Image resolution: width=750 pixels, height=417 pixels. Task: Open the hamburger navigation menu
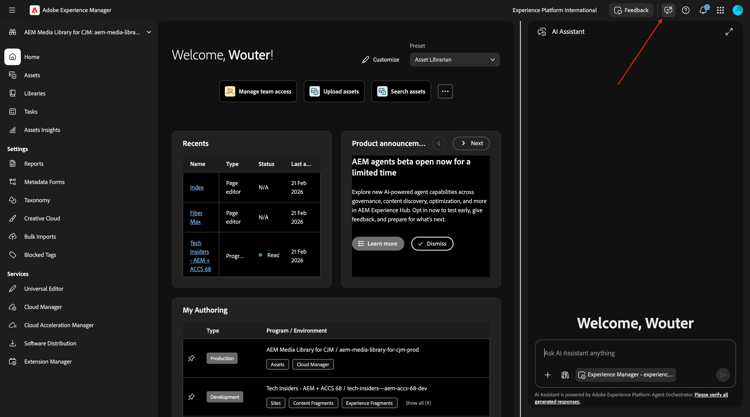pos(12,10)
